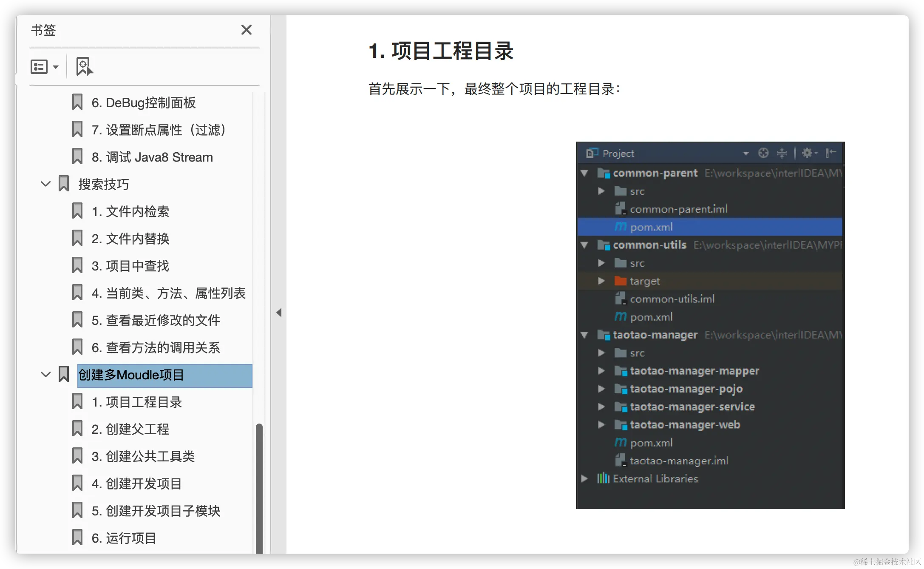Go to bookmark 1. 文件内检索

coord(130,211)
